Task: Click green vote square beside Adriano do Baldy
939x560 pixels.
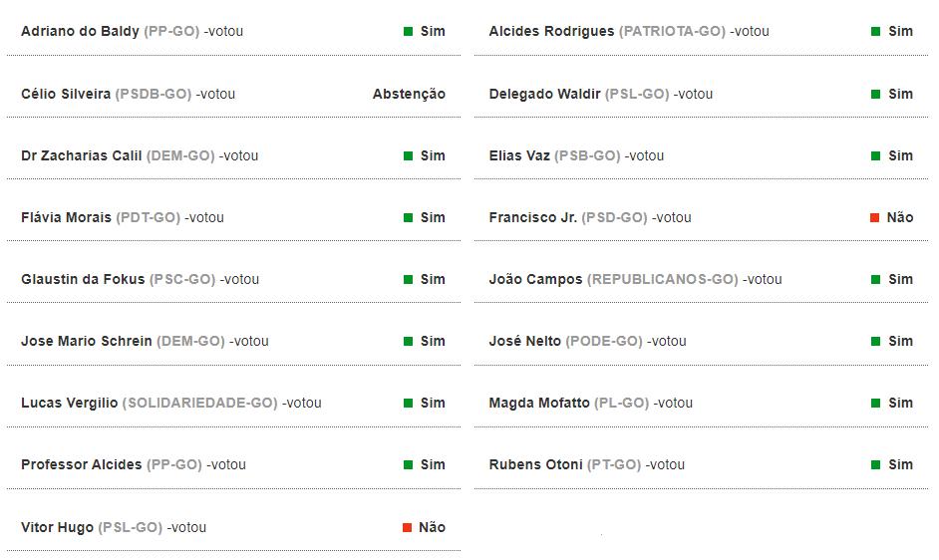Action: point(409,32)
